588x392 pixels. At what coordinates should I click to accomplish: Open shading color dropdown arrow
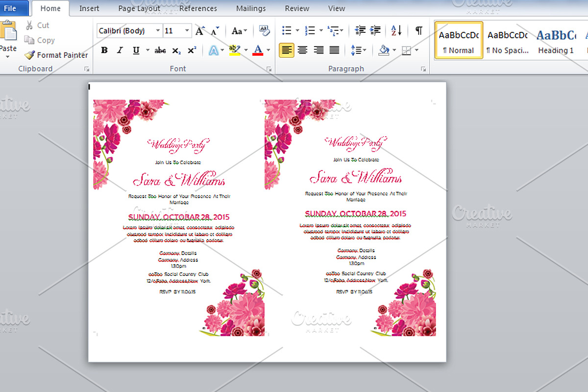click(394, 50)
